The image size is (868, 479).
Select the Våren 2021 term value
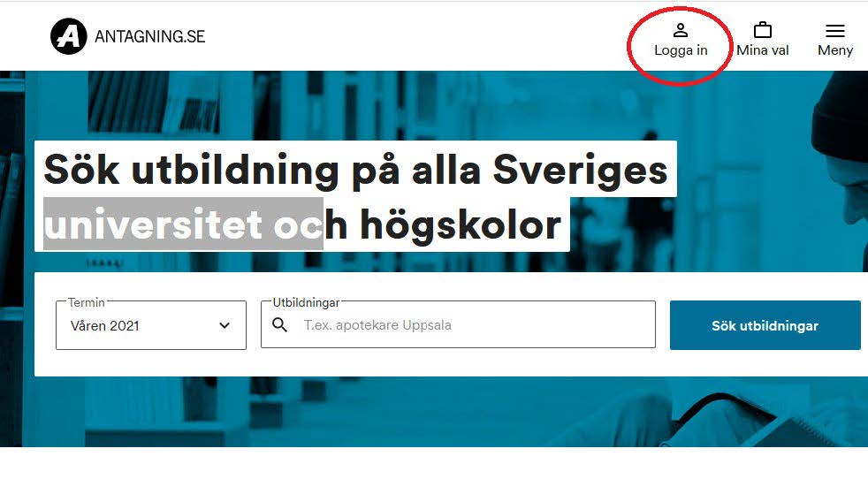[104, 325]
